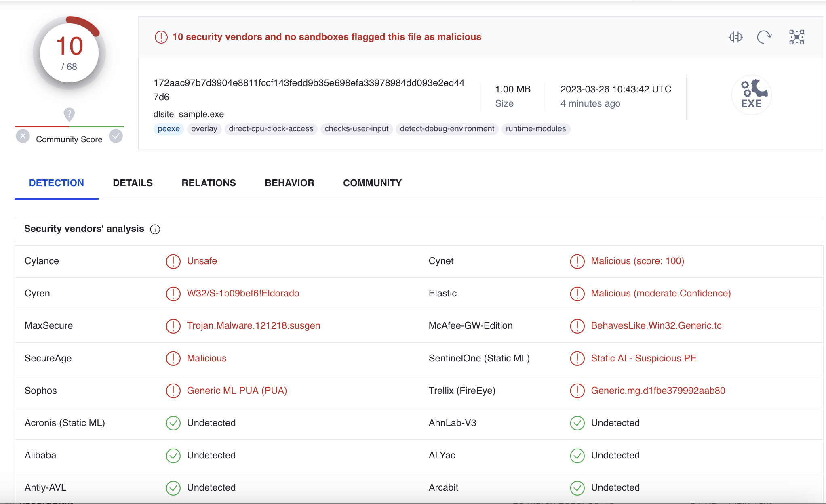Open the COMMUNITY tab
Screen dimensions: 826x504
(372, 183)
